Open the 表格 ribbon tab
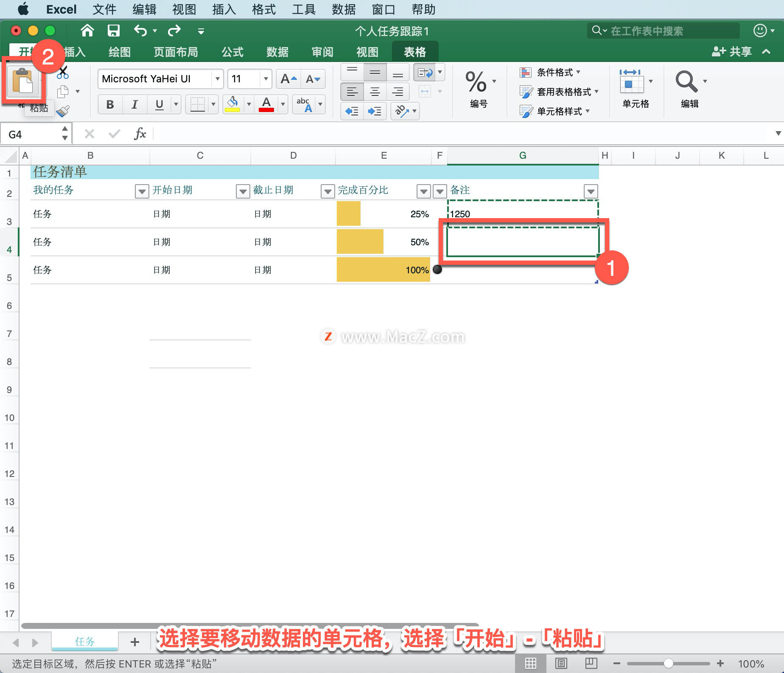 415,52
